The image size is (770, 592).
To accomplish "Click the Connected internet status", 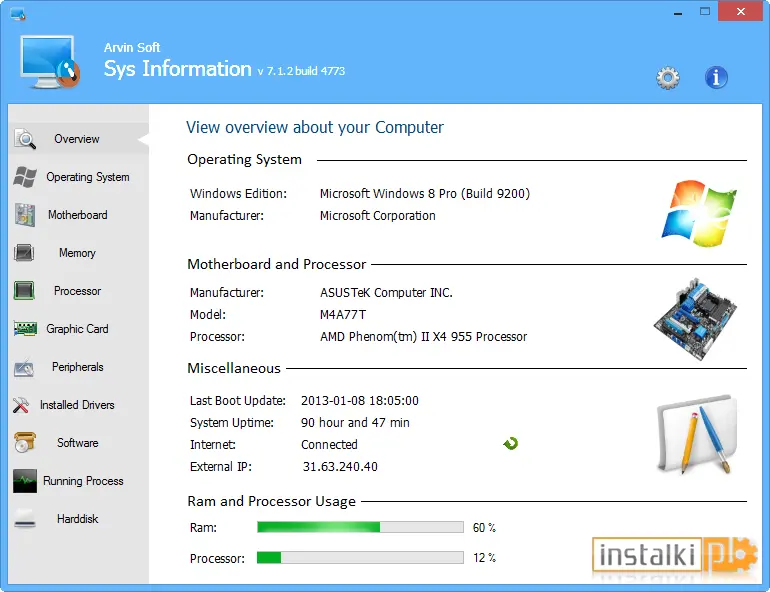I will click(x=329, y=445).
